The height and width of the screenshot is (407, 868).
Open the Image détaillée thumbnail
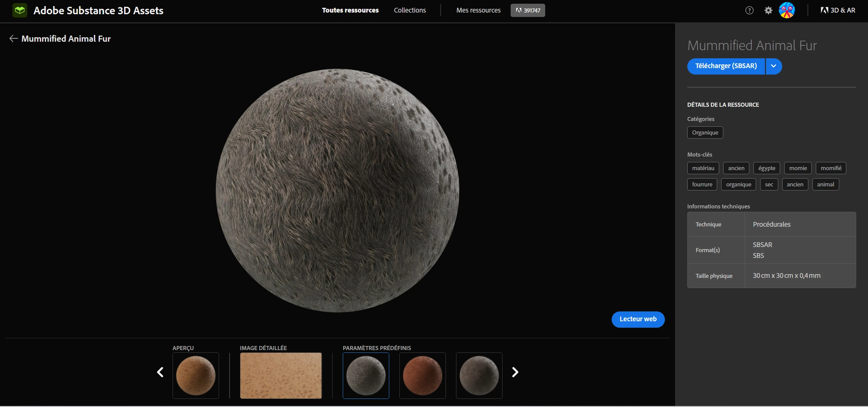tap(281, 375)
